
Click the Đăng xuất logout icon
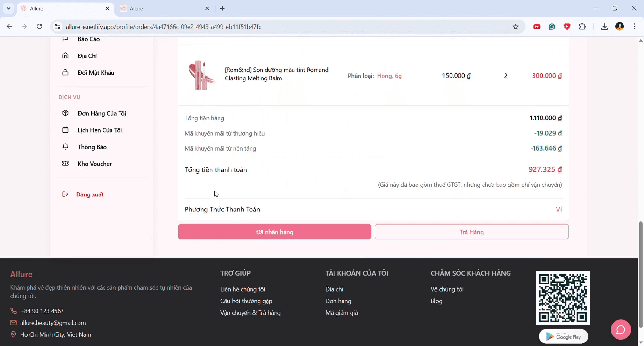(x=65, y=194)
